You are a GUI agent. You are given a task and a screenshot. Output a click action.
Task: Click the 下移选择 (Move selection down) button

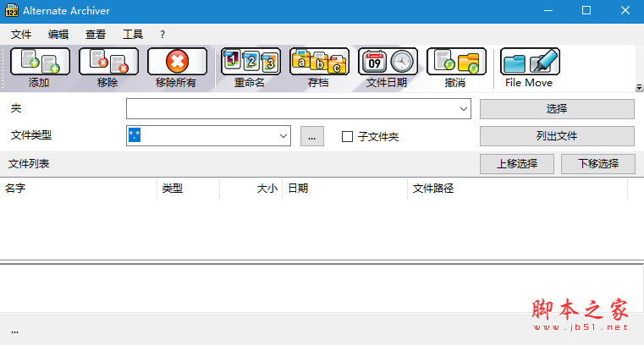[x=598, y=164]
